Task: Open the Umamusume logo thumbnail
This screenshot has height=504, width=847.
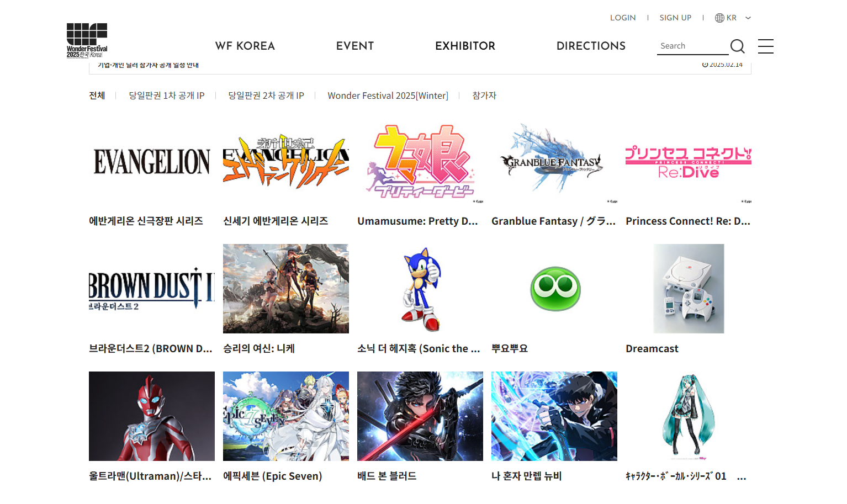Action: [420, 161]
